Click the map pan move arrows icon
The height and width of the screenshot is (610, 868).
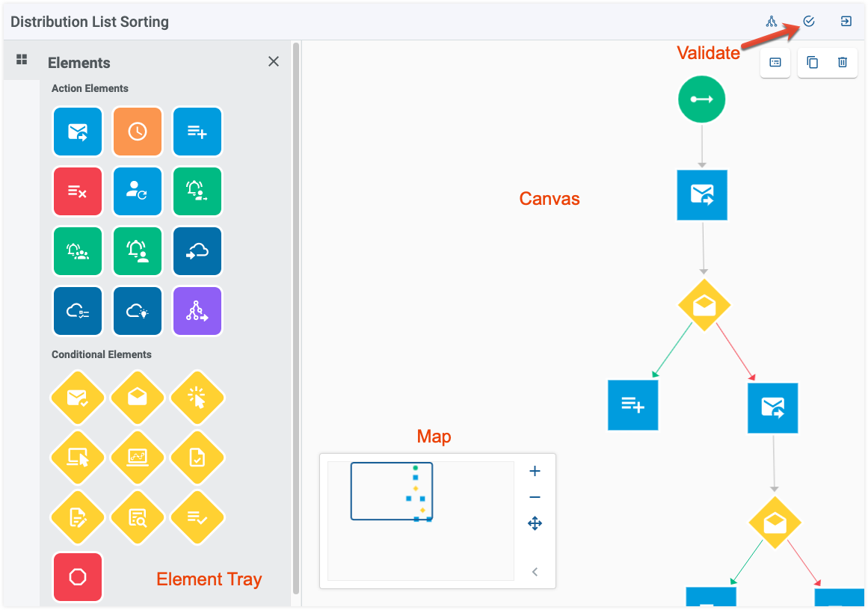point(535,523)
